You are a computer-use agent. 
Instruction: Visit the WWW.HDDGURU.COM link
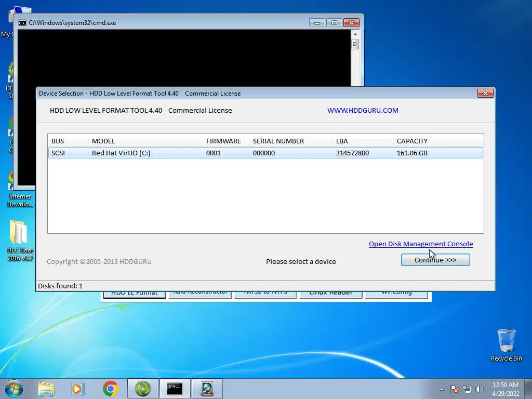363,110
